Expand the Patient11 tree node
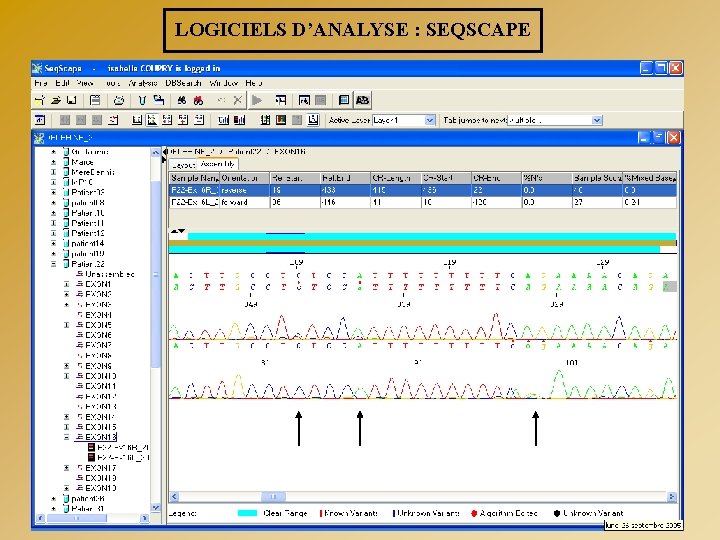This screenshot has height=540, width=720. coord(54,223)
